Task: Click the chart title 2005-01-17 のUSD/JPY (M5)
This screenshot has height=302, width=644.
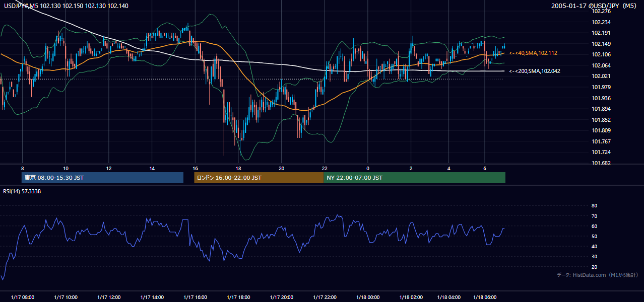Action: click(595, 6)
